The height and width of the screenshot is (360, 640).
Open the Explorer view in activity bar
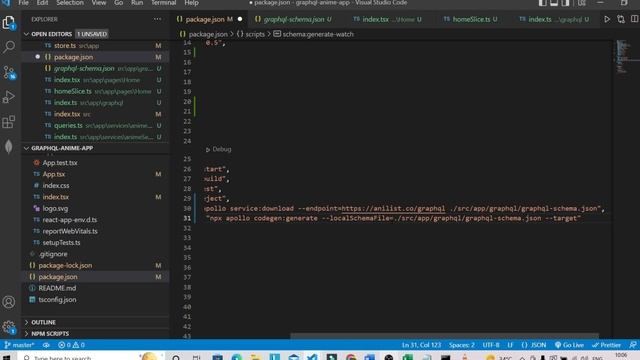(9, 22)
